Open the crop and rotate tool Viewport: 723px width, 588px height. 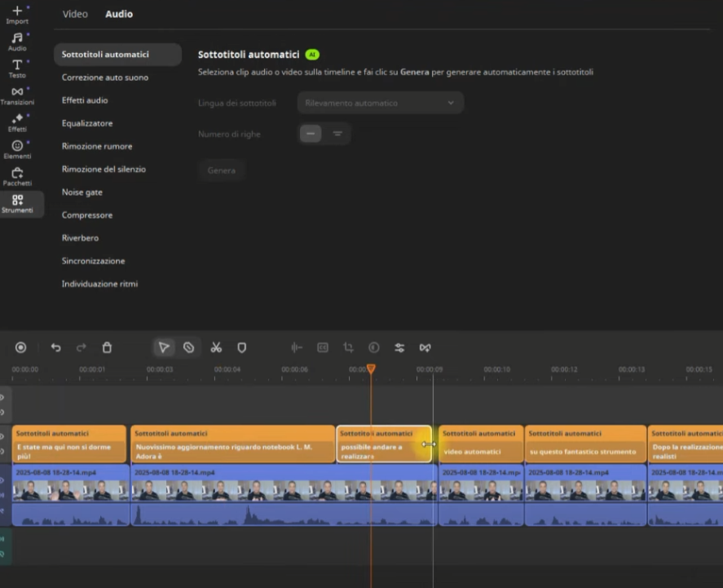pos(348,347)
